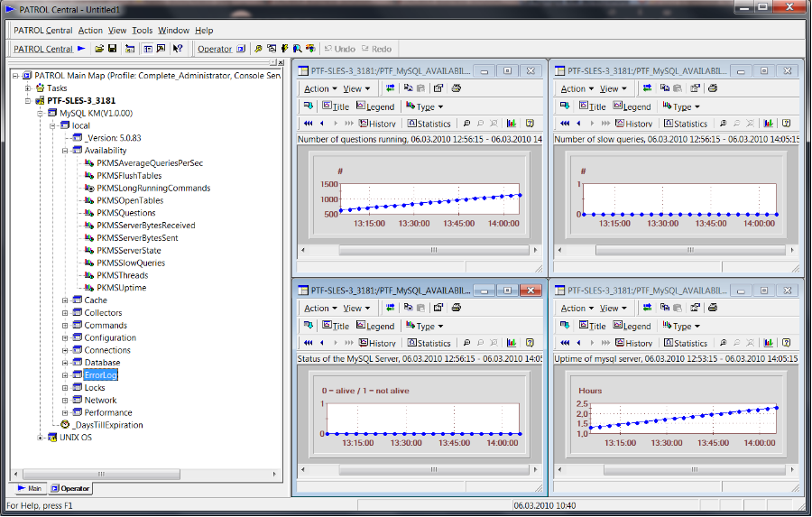Open the Action menu in menu bar
Image resolution: width=812 pixels, height=517 pixels.
click(x=90, y=31)
